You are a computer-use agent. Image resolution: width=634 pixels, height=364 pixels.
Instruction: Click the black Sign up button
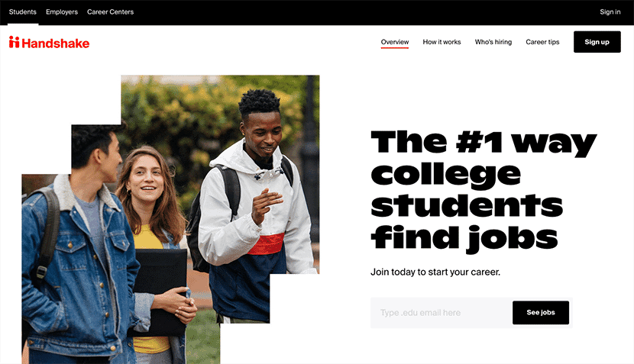[x=597, y=42]
